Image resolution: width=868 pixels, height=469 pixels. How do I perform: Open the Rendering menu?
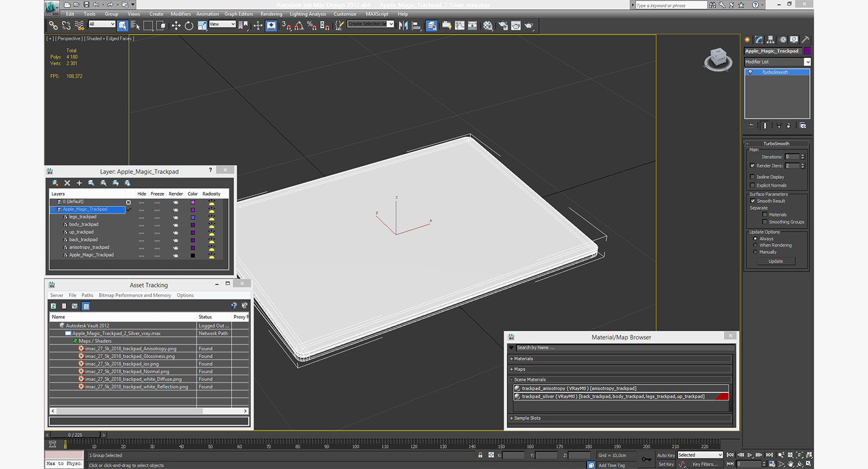click(271, 14)
